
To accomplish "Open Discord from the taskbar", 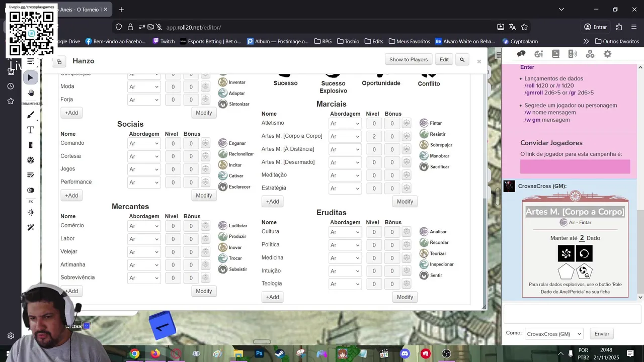I will tap(405, 354).
